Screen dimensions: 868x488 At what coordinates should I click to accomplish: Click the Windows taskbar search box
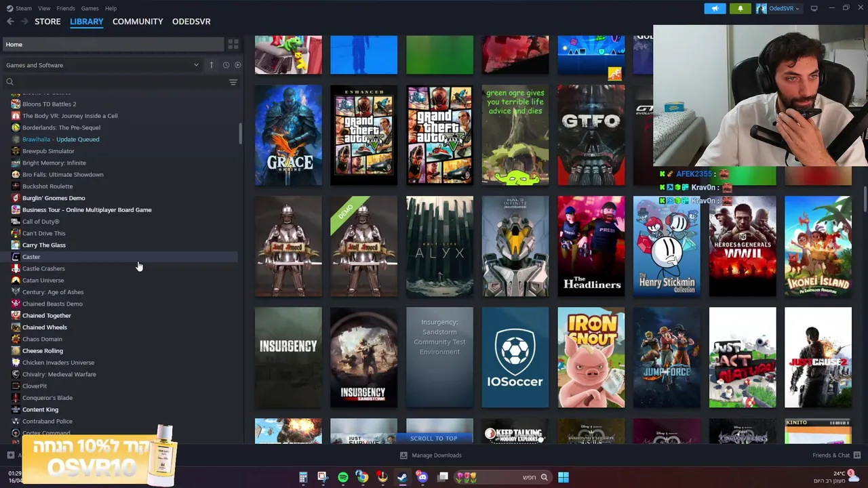502,477
